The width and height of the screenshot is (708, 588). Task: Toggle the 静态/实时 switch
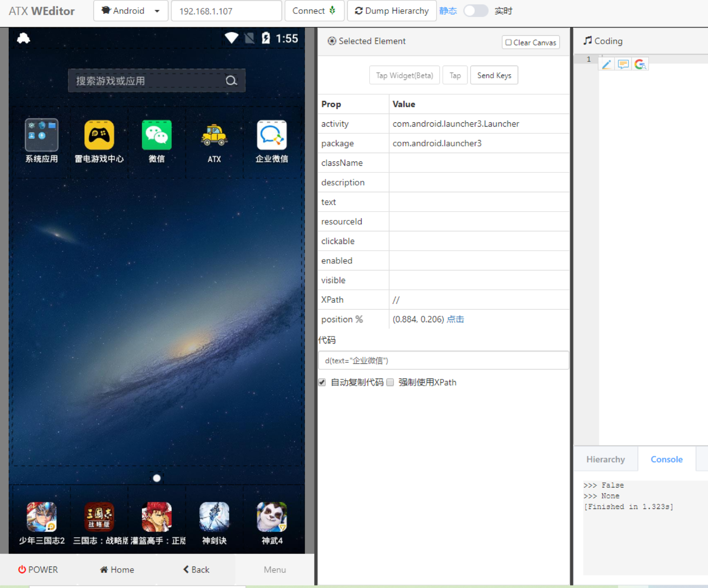pyautogui.click(x=476, y=11)
